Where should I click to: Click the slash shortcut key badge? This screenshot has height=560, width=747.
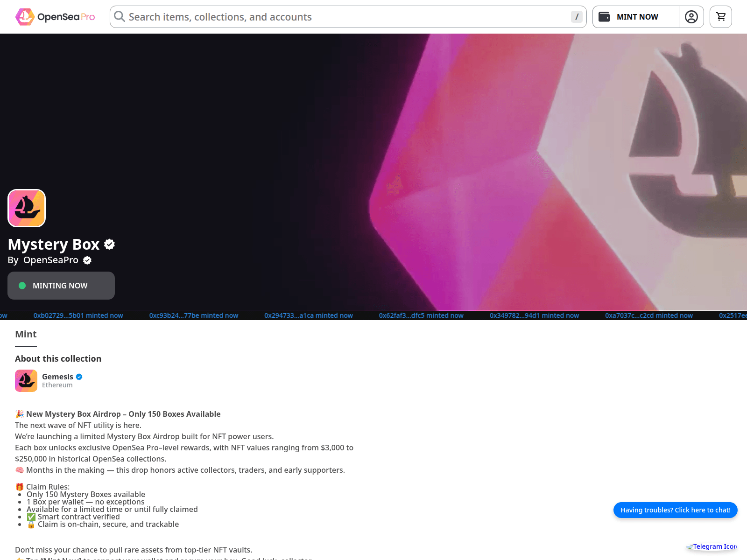point(577,17)
